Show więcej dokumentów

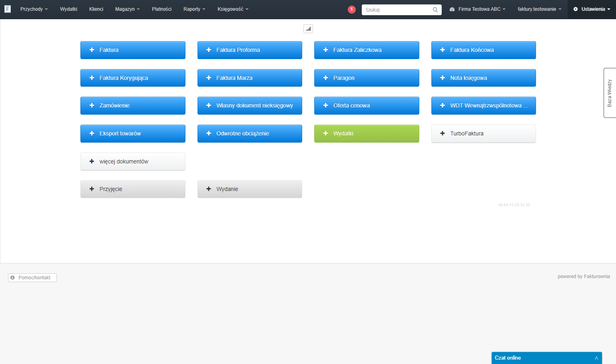133,161
